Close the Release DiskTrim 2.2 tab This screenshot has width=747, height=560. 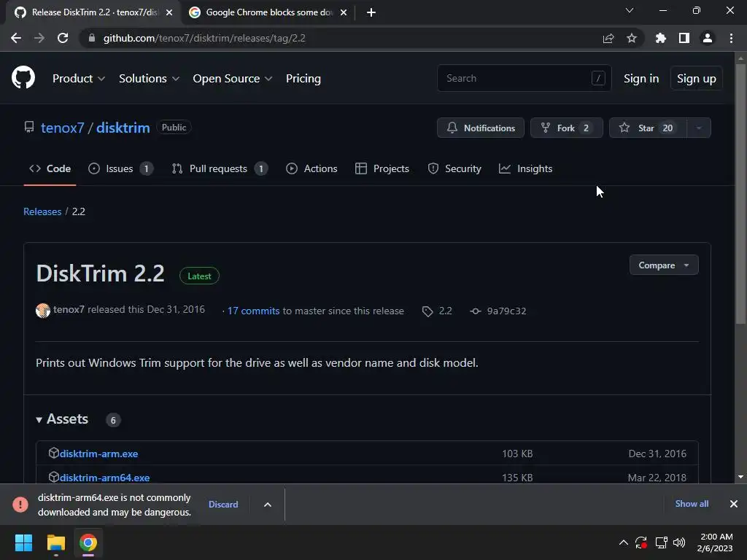point(169,12)
